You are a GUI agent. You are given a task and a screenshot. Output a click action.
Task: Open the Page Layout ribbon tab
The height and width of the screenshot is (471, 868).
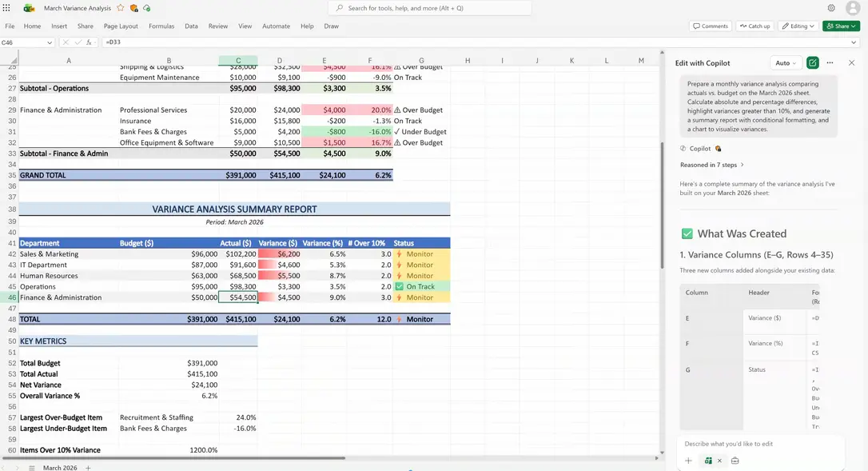pyautogui.click(x=121, y=26)
